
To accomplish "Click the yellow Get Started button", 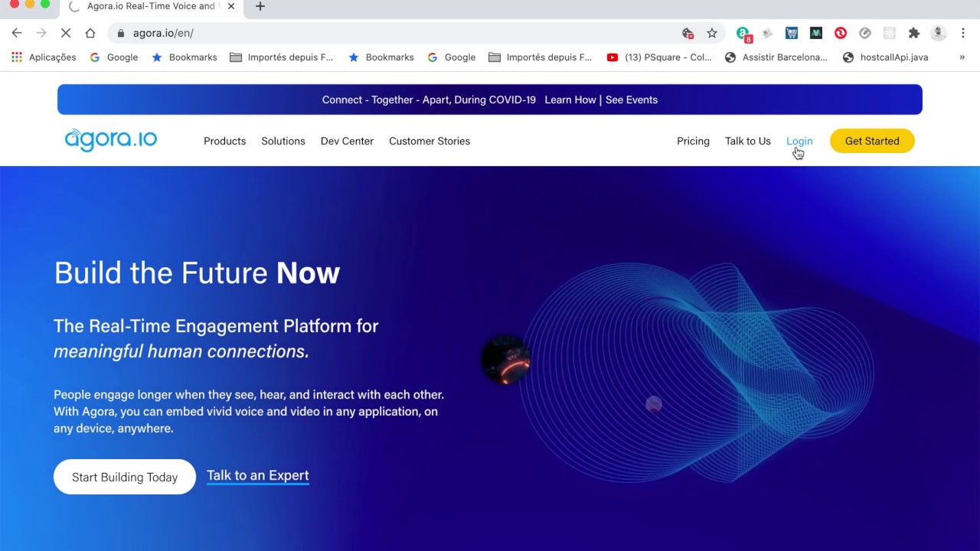I will coord(872,141).
